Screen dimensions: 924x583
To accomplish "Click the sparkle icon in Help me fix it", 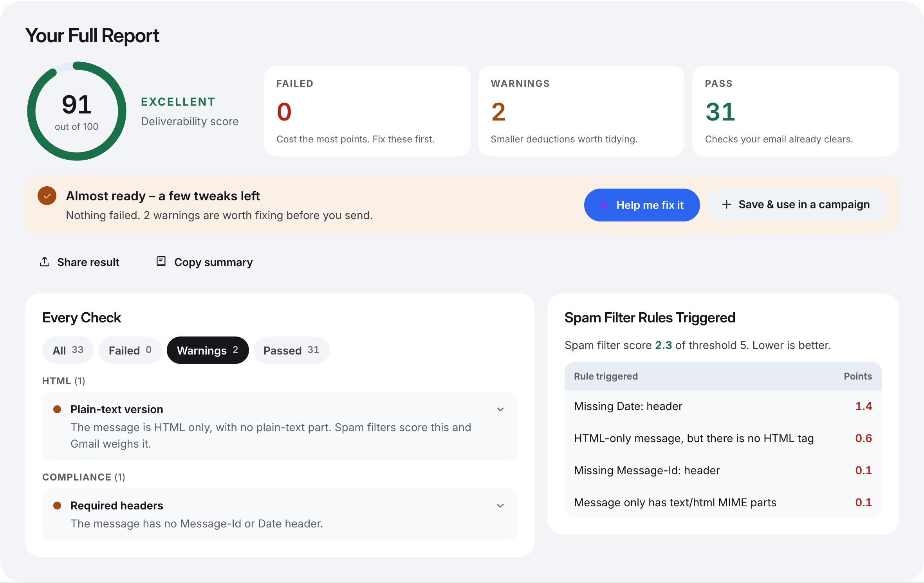I will tap(604, 205).
